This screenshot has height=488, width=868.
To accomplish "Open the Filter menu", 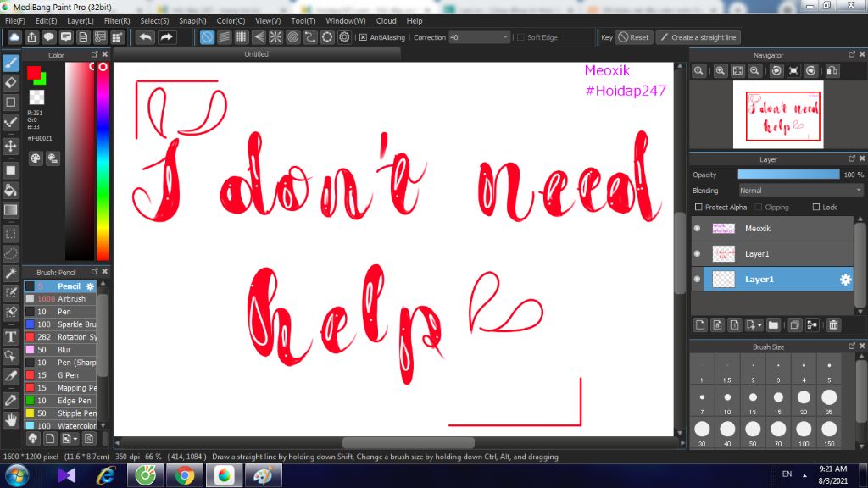I will click(117, 21).
